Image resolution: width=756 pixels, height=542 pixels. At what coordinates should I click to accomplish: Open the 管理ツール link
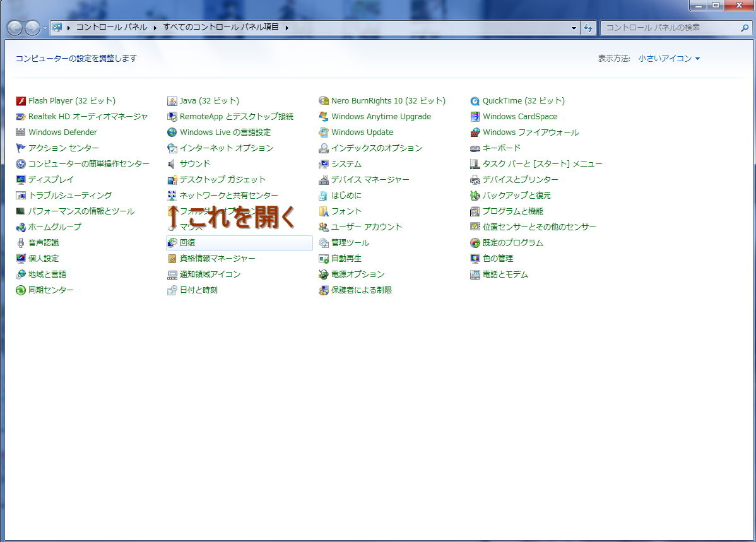tap(350, 242)
